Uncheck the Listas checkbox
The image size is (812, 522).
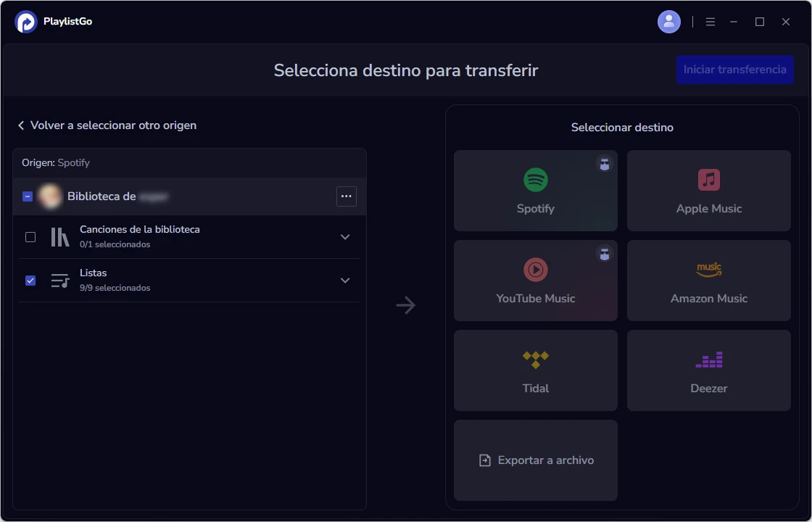pos(30,280)
